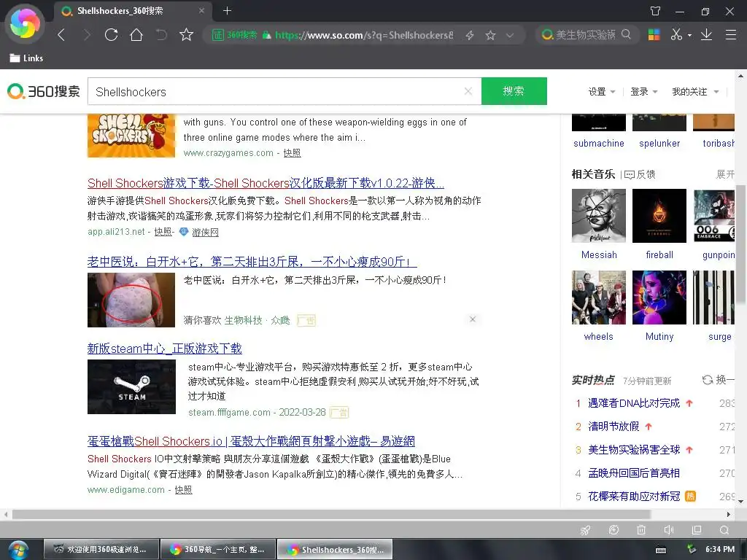
Task: Open the fireball album thumbnail
Action: tap(659, 216)
